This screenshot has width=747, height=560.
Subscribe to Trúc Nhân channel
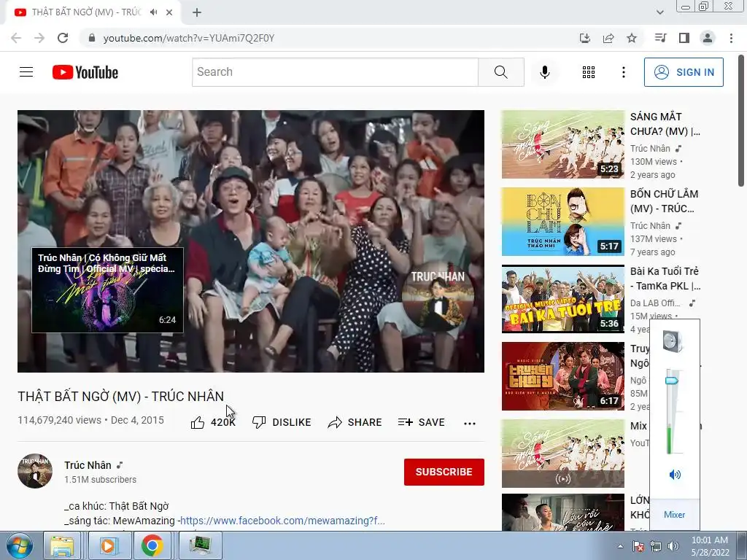(444, 472)
